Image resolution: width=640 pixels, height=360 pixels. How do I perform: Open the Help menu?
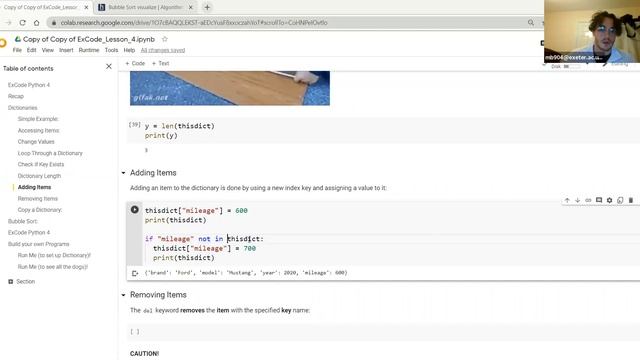(x=129, y=50)
